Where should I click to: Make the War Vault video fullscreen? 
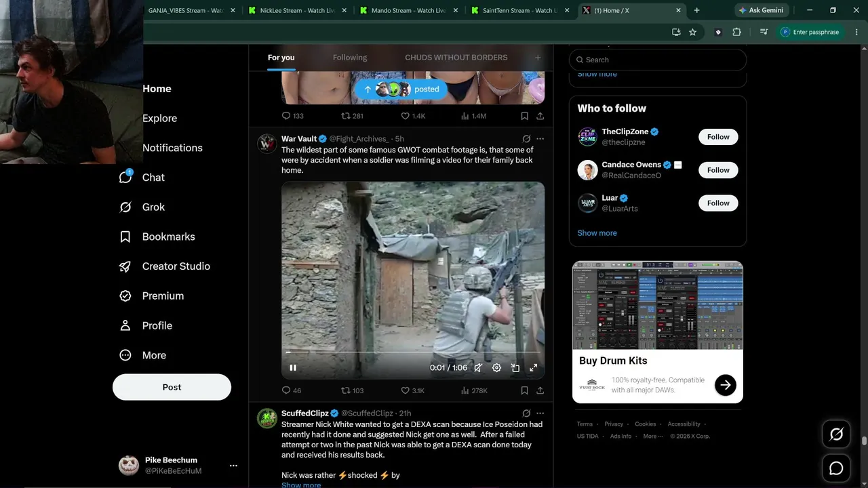534,367
